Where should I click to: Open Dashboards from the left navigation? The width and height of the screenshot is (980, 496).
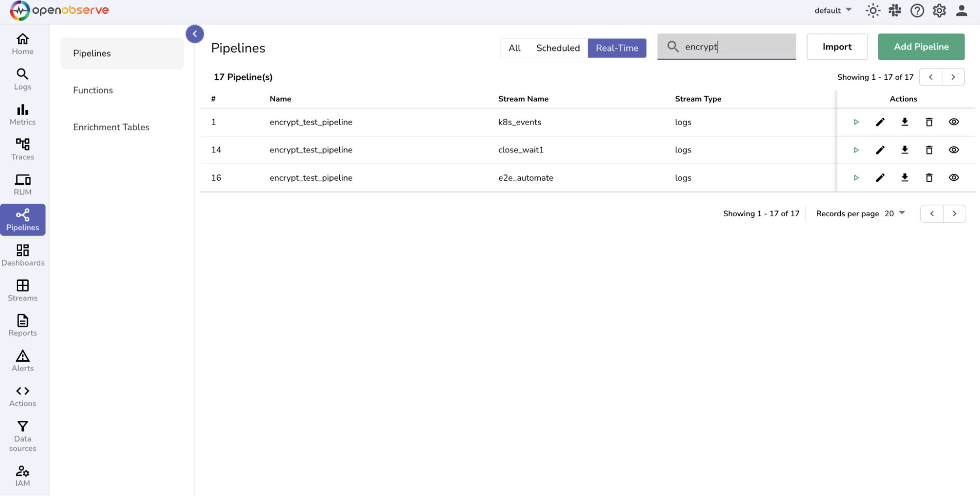pyautogui.click(x=23, y=255)
